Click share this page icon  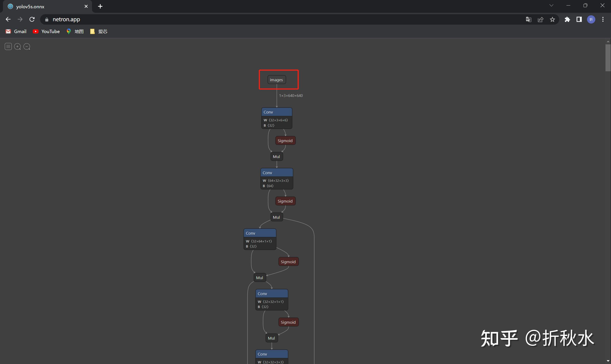[541, 19]
